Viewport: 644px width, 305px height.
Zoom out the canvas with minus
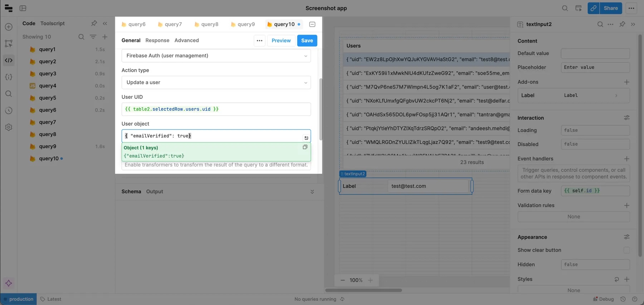pyautogui.click(x=342, y=280)
